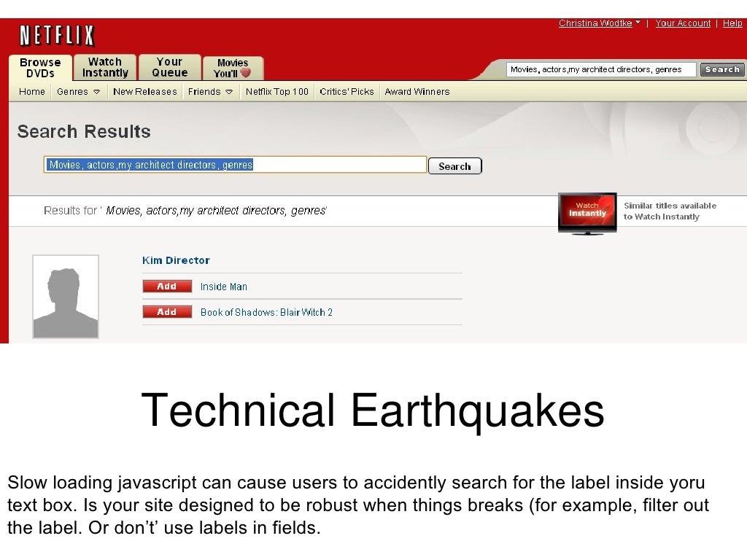Add Book of Shadows: Blair Witch 2
Viewport: 747px width, 560px height.
point(167,312)
